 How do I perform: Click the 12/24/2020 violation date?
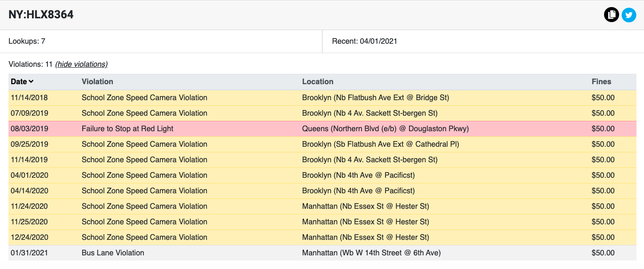point(29,237)
